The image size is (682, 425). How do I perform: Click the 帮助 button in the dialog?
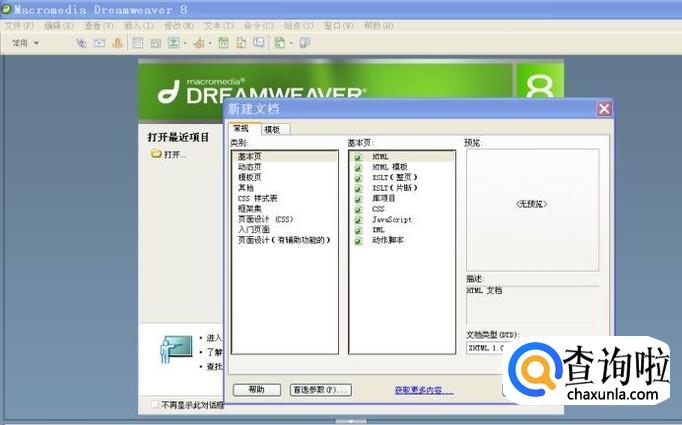point(257,390)
